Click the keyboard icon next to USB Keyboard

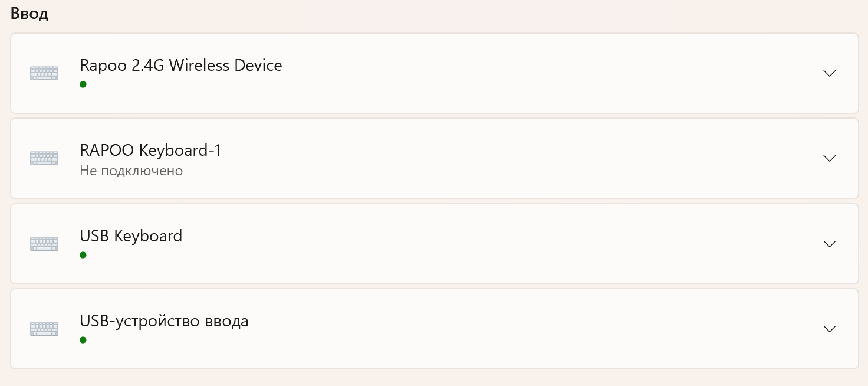[44, 244]
